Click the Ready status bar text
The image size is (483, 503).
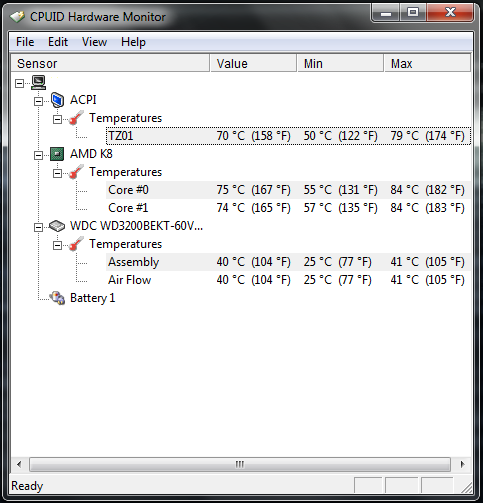click(x=27, y=486)
